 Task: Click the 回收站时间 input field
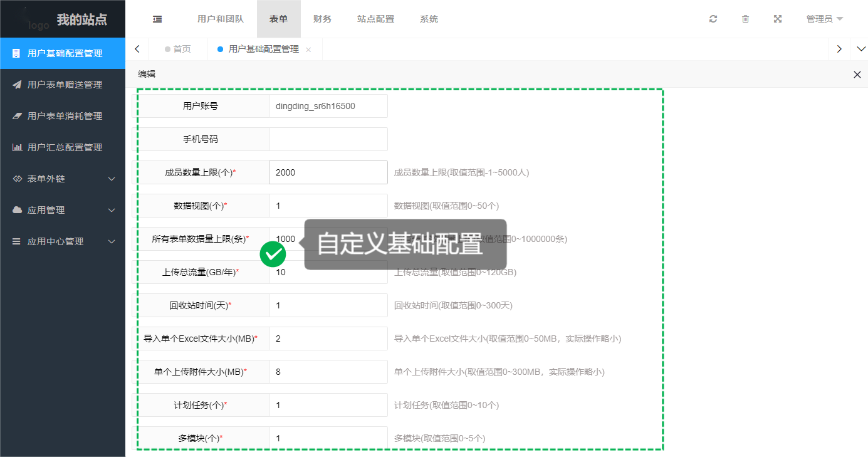328,305
